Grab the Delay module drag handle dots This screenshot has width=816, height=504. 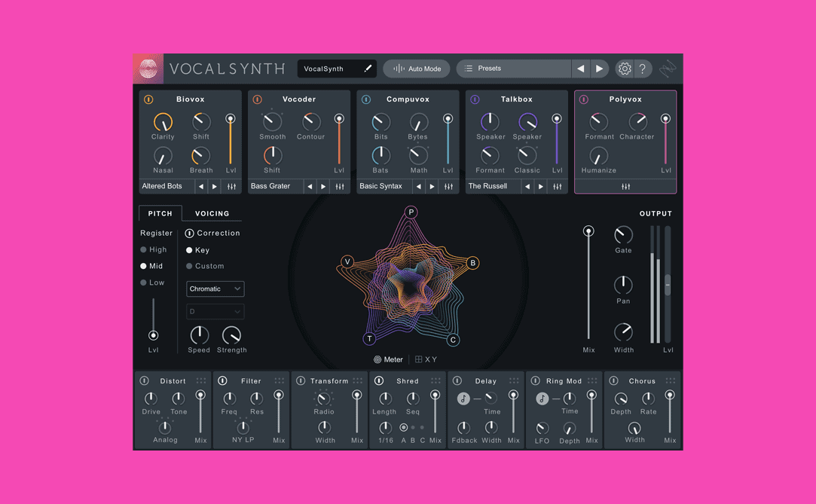[514, 380]
